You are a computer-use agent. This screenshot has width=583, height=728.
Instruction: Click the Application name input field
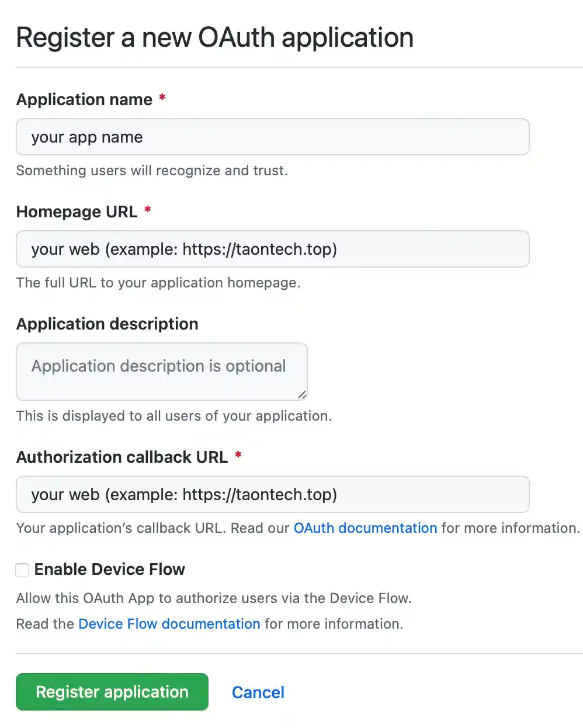272,137
